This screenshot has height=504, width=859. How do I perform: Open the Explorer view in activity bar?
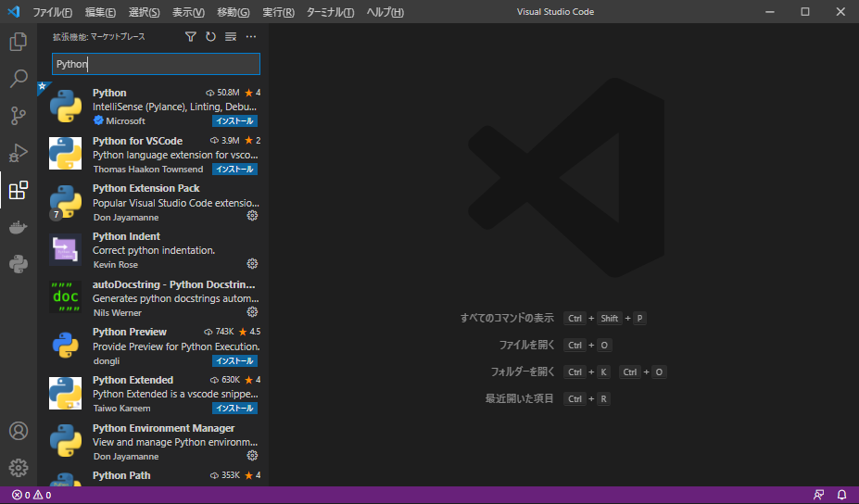point(19,42)
